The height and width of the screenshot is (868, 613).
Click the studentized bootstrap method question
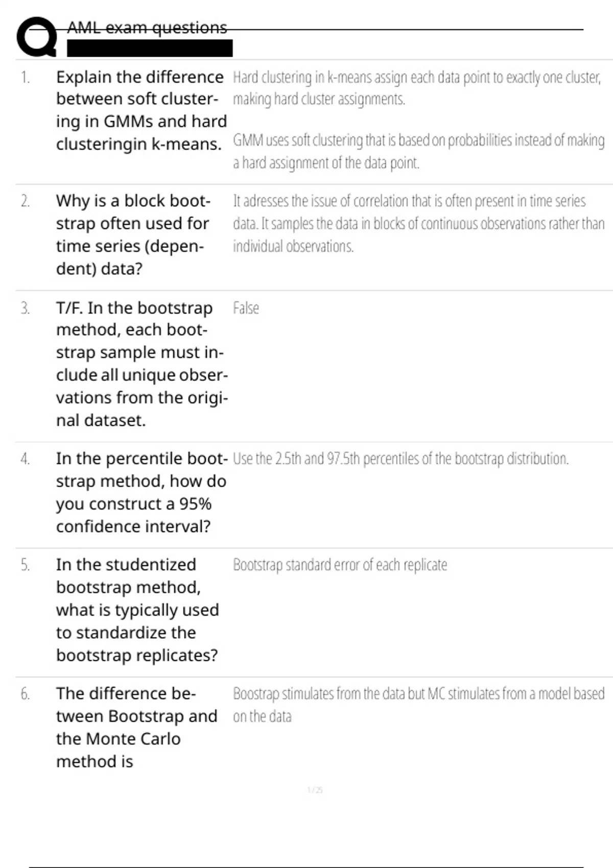tap(137, 610)
